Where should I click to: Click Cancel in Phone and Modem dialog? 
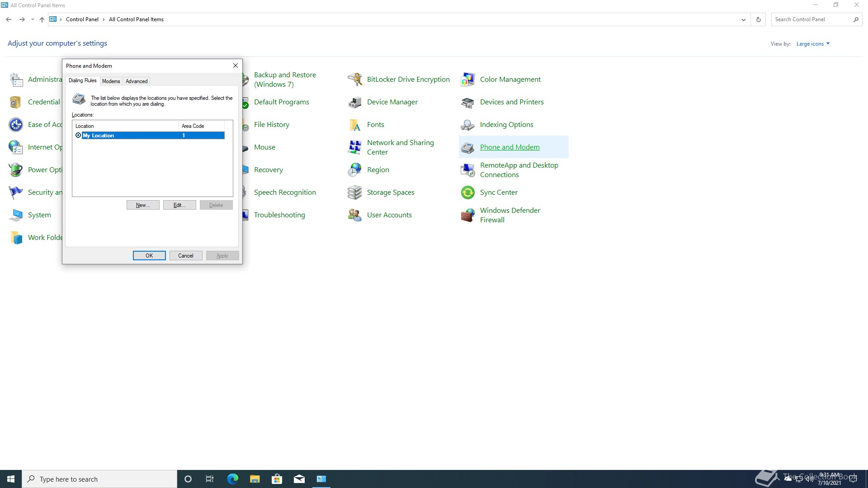(186, 256)
